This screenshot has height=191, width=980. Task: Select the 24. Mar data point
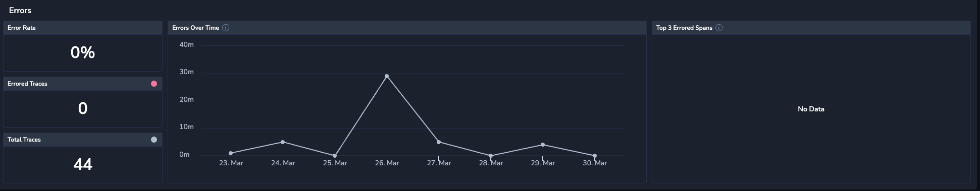coord(283,142)
